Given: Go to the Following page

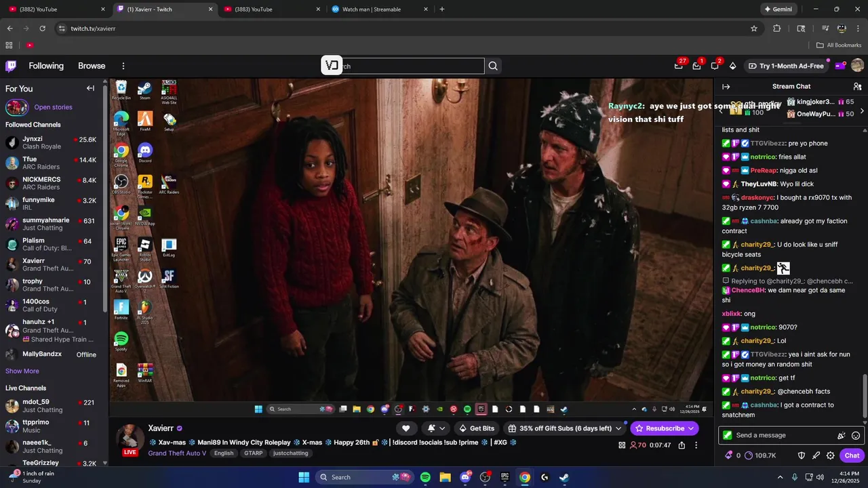Looking at the screenshot, I should (x=46, y=66).
